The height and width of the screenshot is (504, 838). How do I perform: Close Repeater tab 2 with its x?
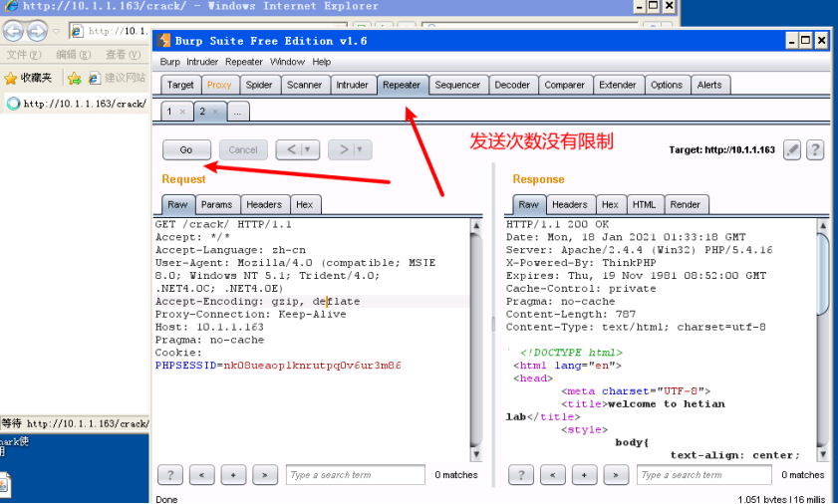215,112
